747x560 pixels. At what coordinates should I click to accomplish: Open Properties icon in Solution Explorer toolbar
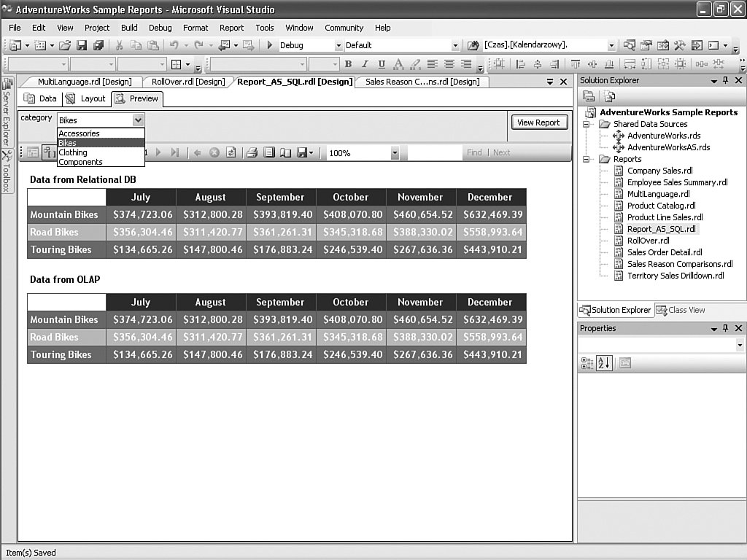(x=589, y=97)
